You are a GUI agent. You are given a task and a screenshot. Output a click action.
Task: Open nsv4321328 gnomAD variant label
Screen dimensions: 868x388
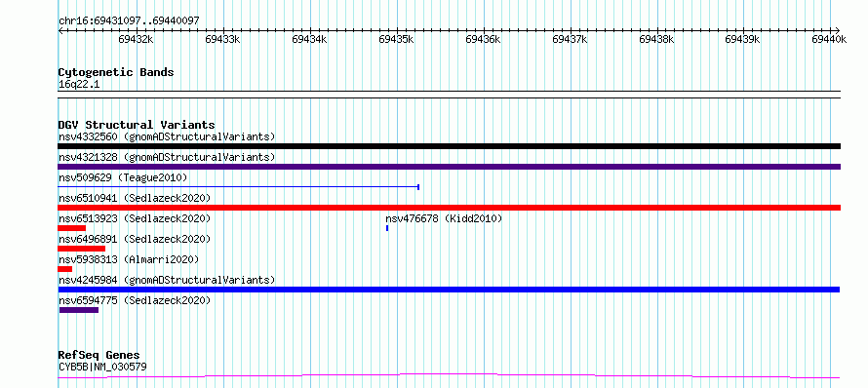point(167,157)
